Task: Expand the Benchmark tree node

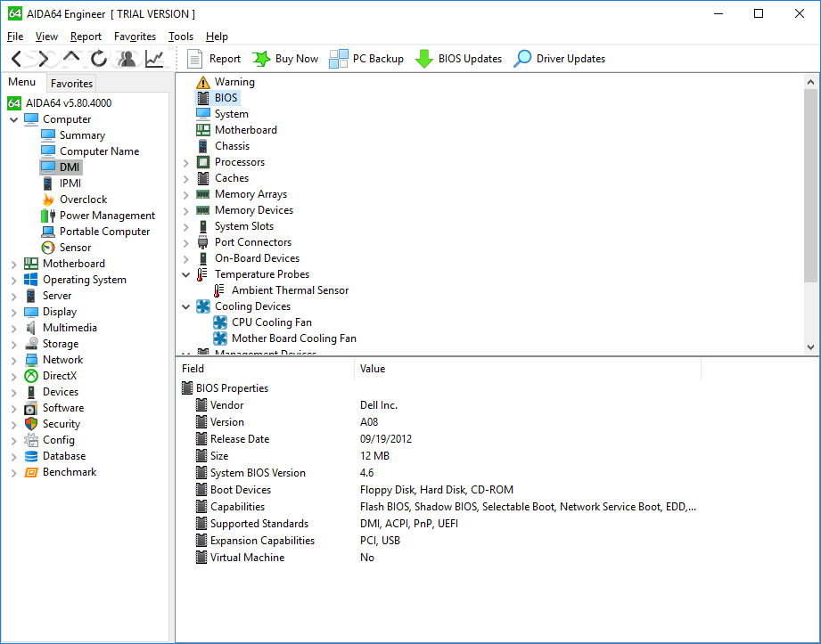Action: 13,473
